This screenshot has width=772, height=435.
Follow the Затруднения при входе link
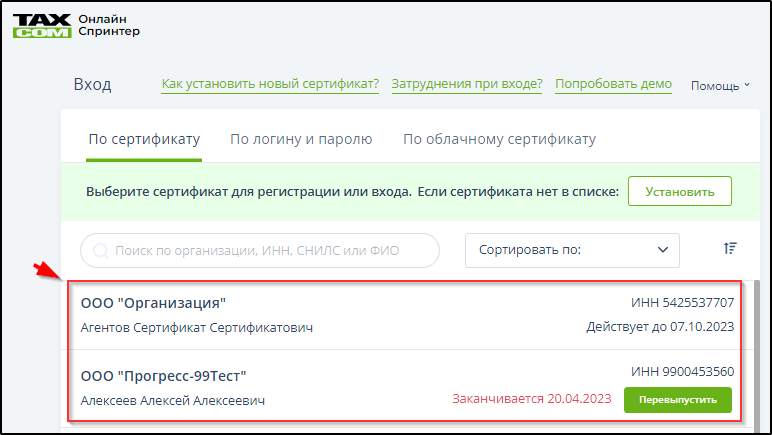[467, 85]
